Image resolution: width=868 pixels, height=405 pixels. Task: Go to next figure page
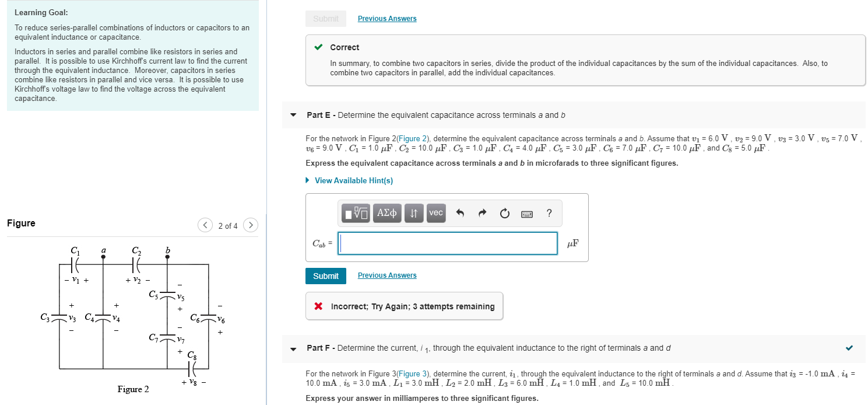tap(250, 225)
